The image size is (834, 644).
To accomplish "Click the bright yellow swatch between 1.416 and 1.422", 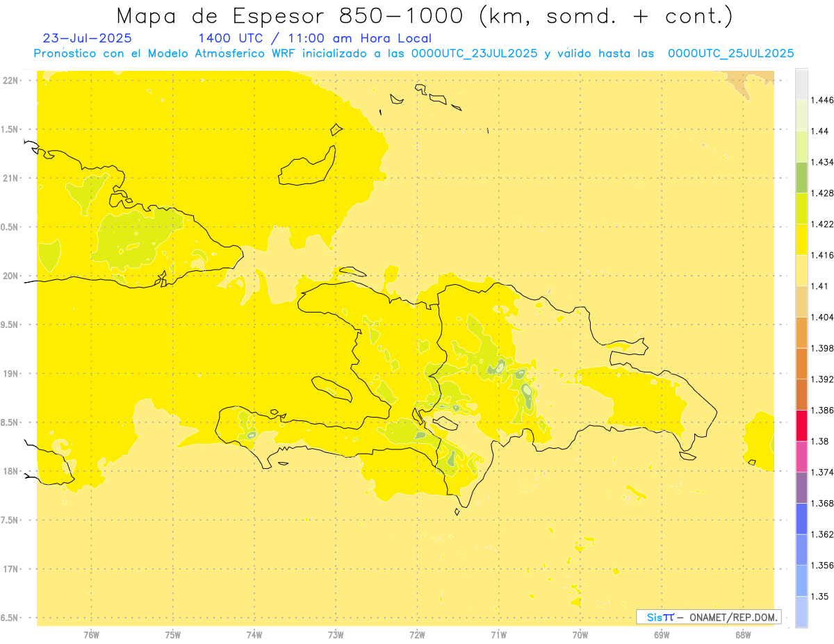I will pyautogui.click(x=801, y=239).
